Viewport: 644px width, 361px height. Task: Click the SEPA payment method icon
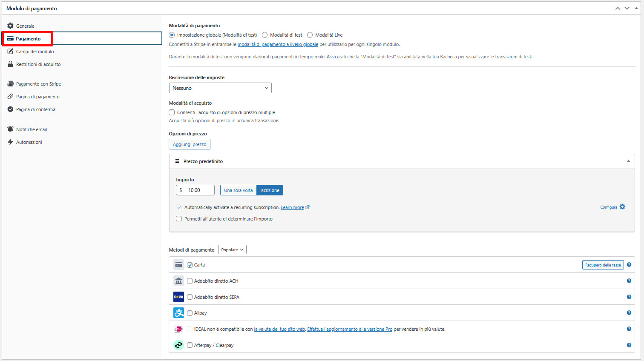178,297
